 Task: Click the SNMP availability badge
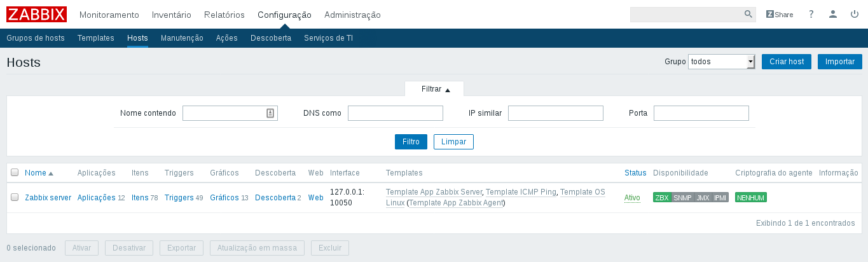(x=682, y=198)
